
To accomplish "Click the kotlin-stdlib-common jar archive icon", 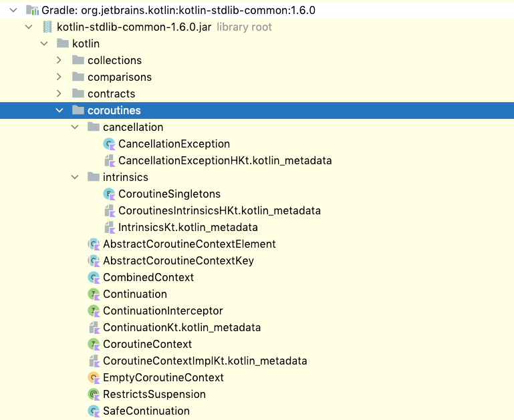I will click(47, 27).
